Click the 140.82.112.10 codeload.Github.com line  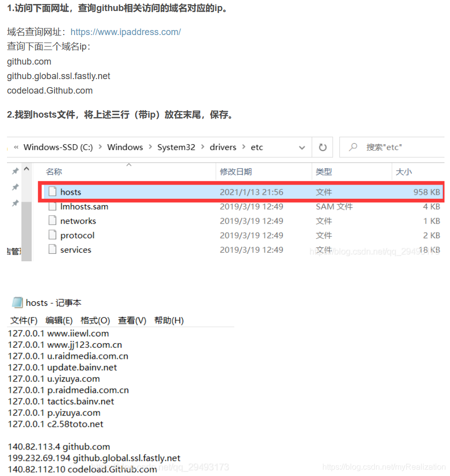pos(82,469)
